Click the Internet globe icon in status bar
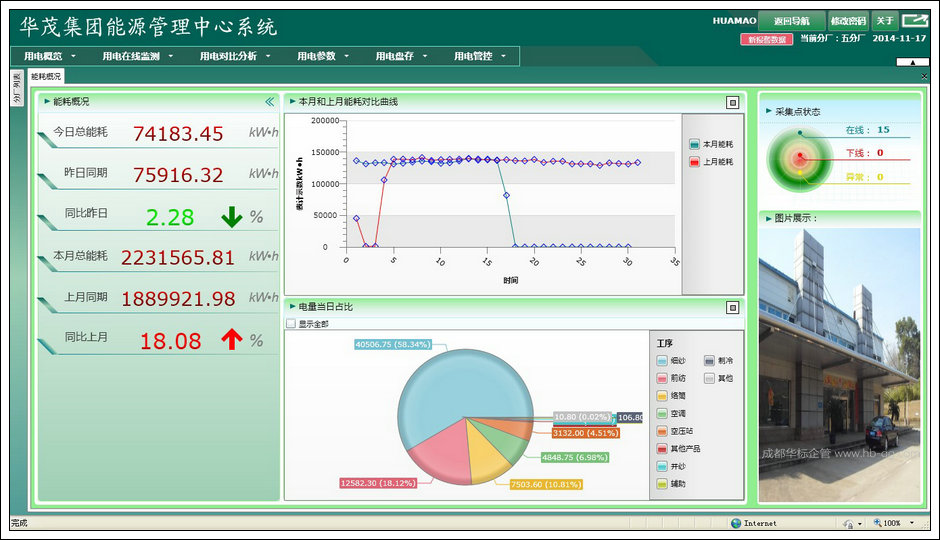The width and height of the screenshot is (940, 540). point(736,523)
